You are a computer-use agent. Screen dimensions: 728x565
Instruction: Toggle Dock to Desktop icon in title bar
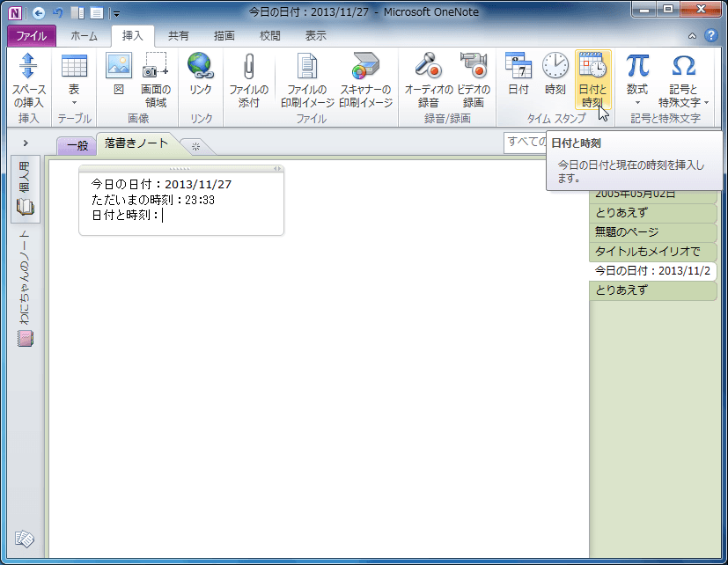[77, 13]
